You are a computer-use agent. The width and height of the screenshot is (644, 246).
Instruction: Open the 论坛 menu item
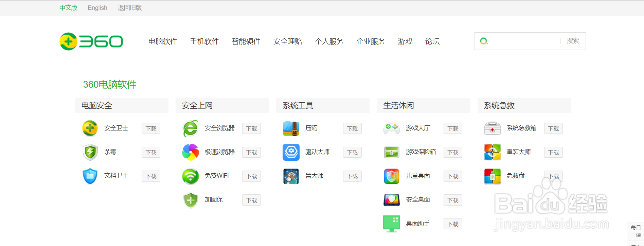[432, 41]
